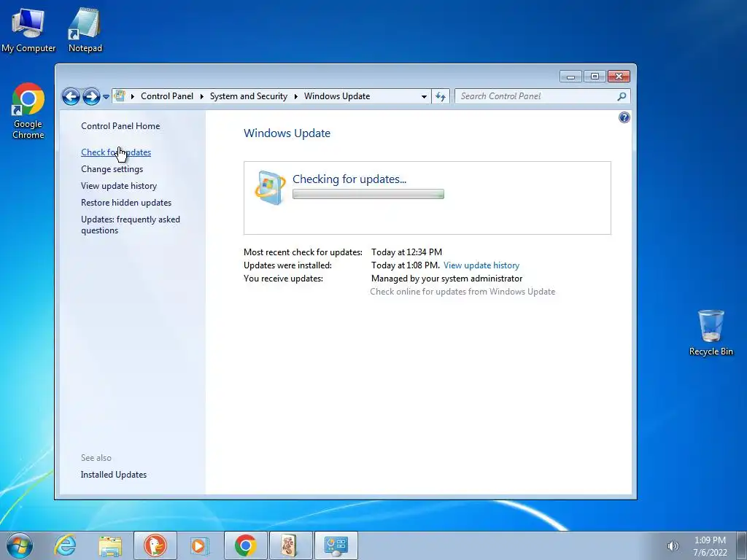Screen dimensions: 747x560
Task: Click 'Today at 12:34 PM' text
Action: click(x=406, y=252)
